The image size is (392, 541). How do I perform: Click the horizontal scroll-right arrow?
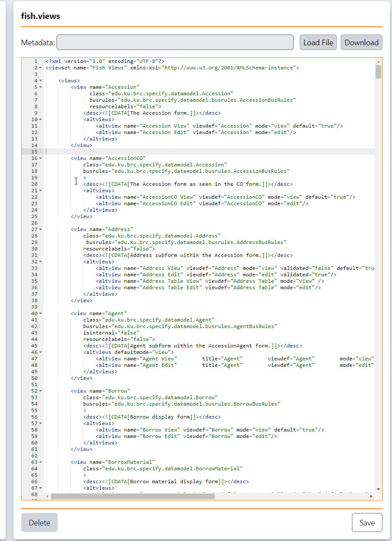[x=371, y=496]
